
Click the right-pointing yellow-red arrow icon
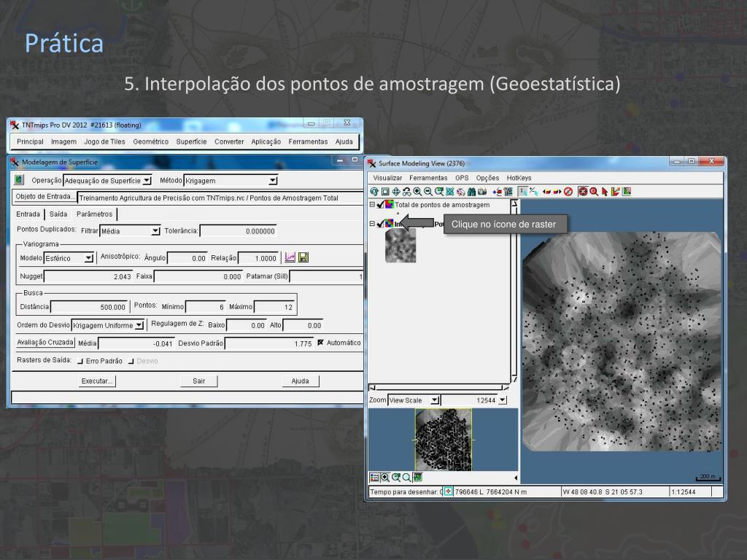[557, 192]
